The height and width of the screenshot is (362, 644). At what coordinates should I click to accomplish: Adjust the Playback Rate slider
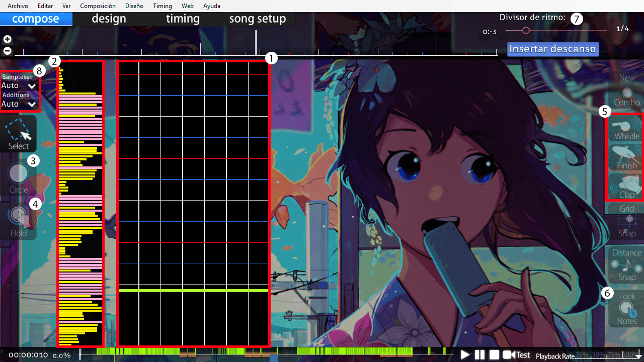[608, 354]
